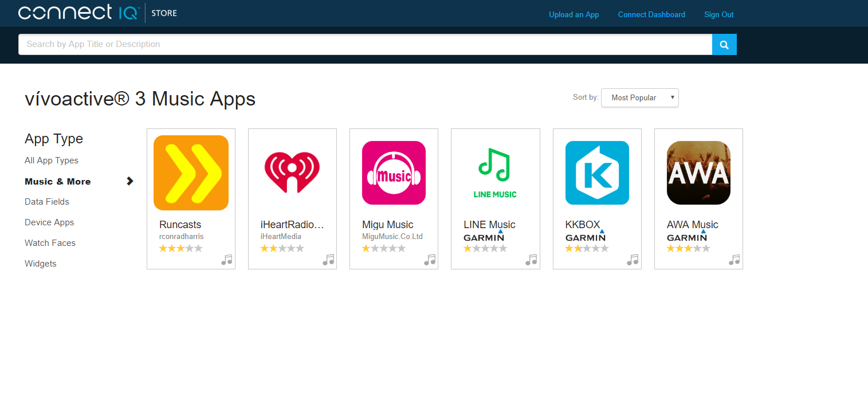Click the vívoactive 3 Music Apps heading
Image resolution: width=868 pixels, height=411 pixels.
140,99
